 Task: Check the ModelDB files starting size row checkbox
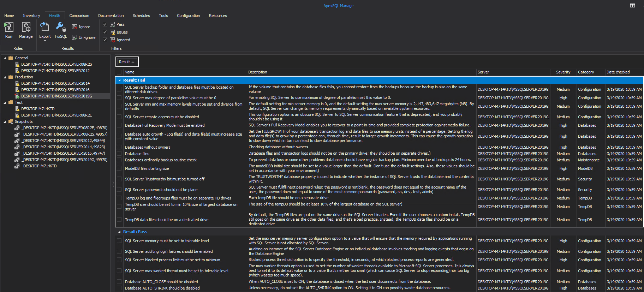(x=119, y=168)
